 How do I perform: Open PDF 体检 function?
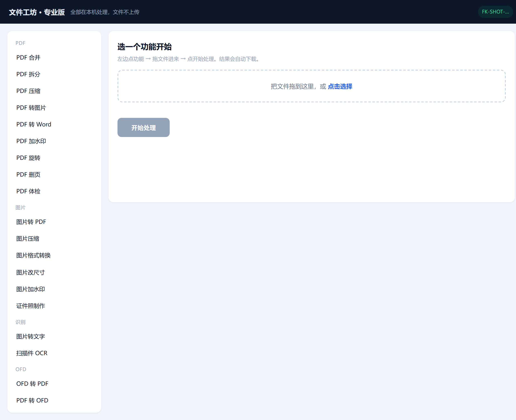54,191
